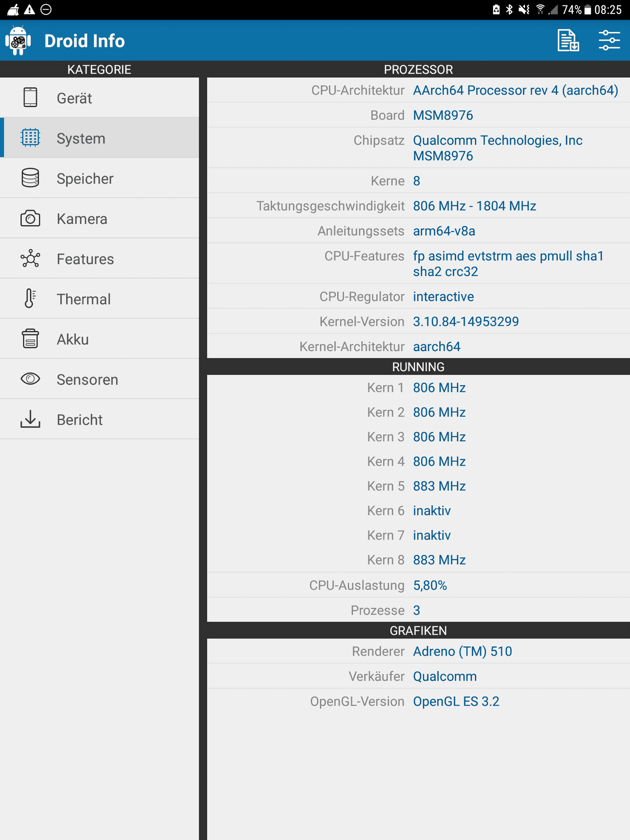
Task: Select the CPU-Auslastung 5,80% value
Action: [x=430, y=585]
